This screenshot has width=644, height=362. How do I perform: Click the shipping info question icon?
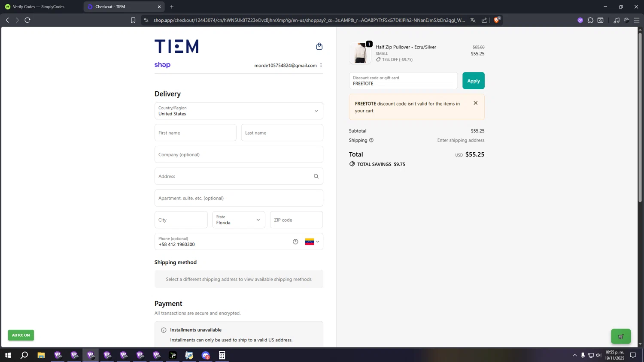[x=371, y=140]
